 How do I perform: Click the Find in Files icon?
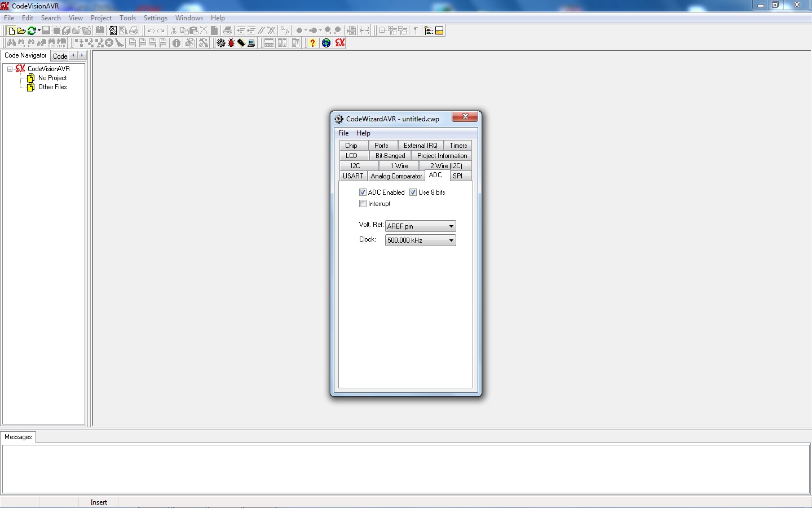click(42, 43)
